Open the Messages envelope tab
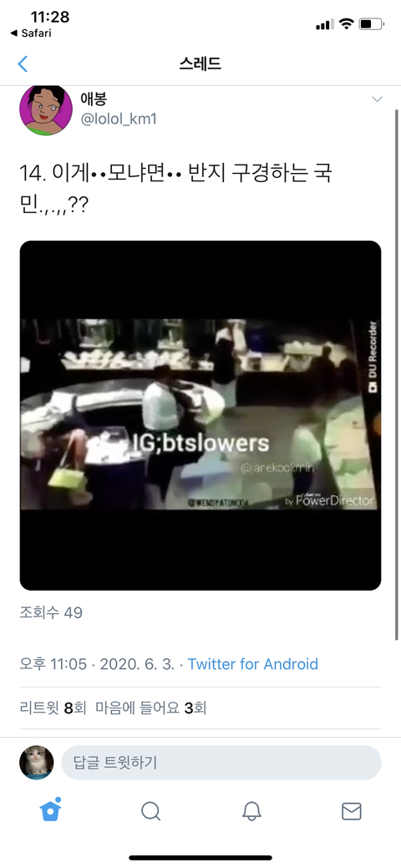401x868 pixels. click(x=352, y=811)
